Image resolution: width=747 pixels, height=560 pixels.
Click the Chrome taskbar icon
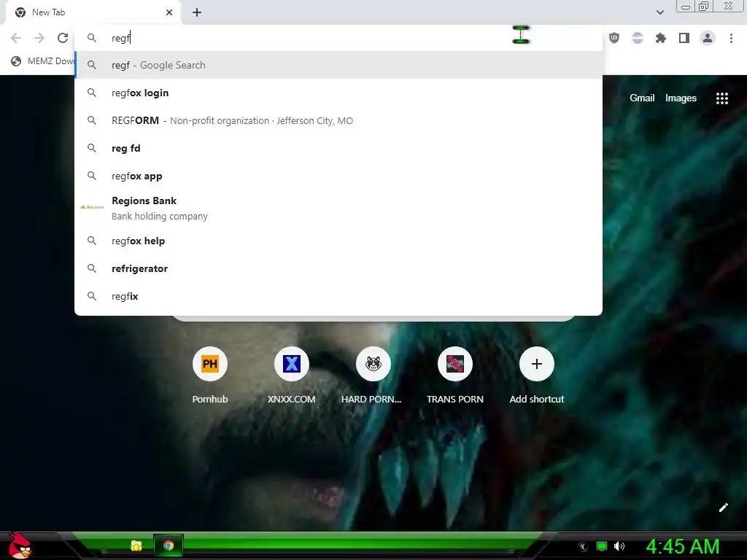169,545
